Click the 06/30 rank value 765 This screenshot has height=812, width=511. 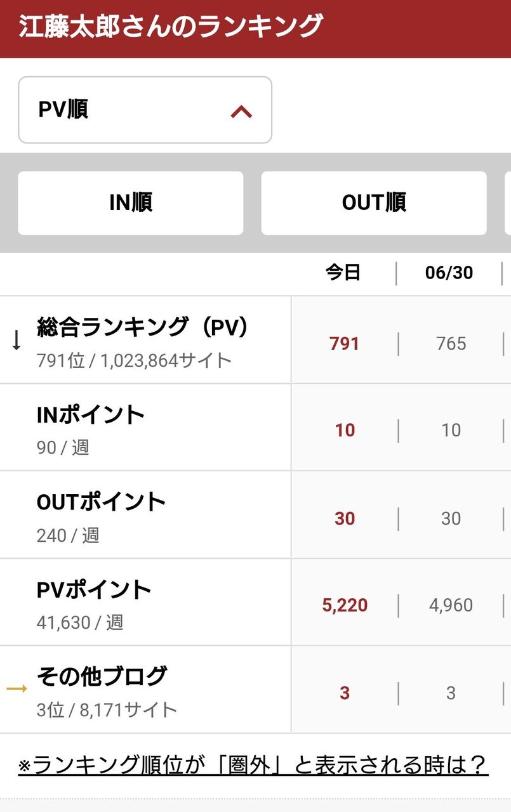tap(451, 344)
